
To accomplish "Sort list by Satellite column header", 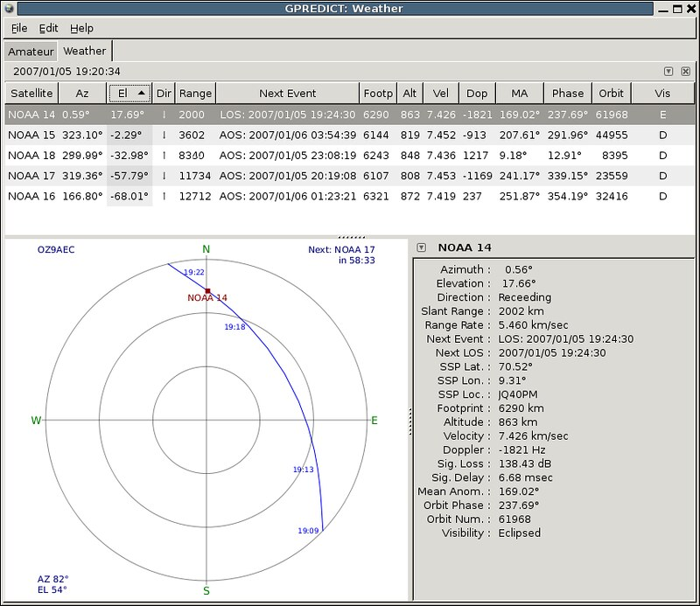I will click(31, 94).
